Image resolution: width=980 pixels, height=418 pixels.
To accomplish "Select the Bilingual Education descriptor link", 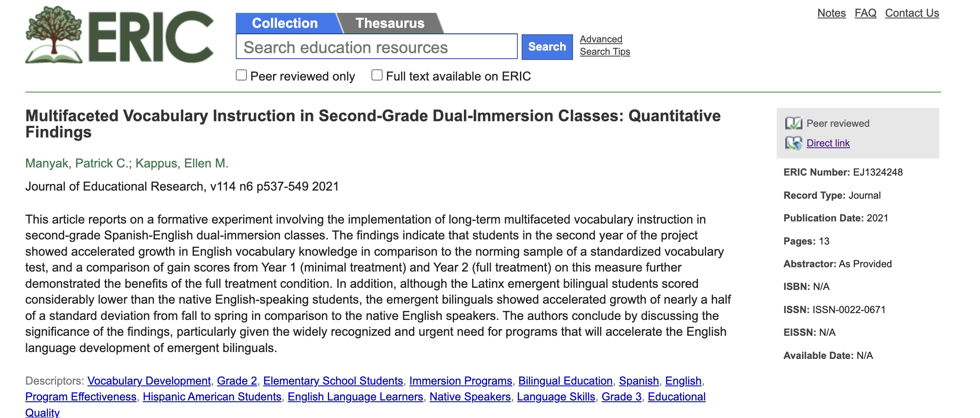I will (x=565, y=381).
